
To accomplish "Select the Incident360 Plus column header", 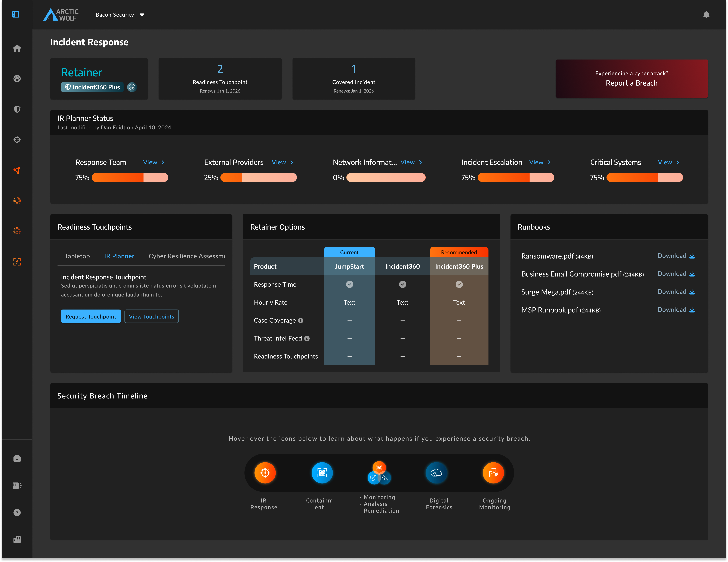I will (459, 267).
